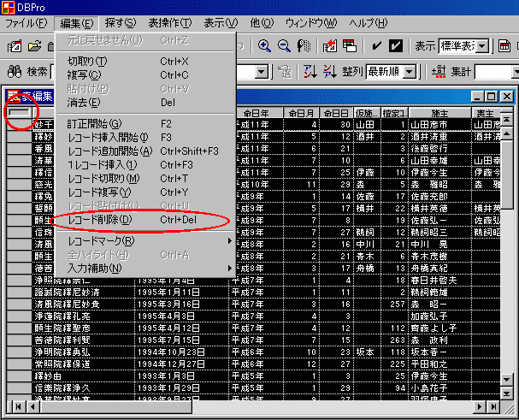Choose レコード挿入開始 menu entry
519x420 pixels.
145,138
